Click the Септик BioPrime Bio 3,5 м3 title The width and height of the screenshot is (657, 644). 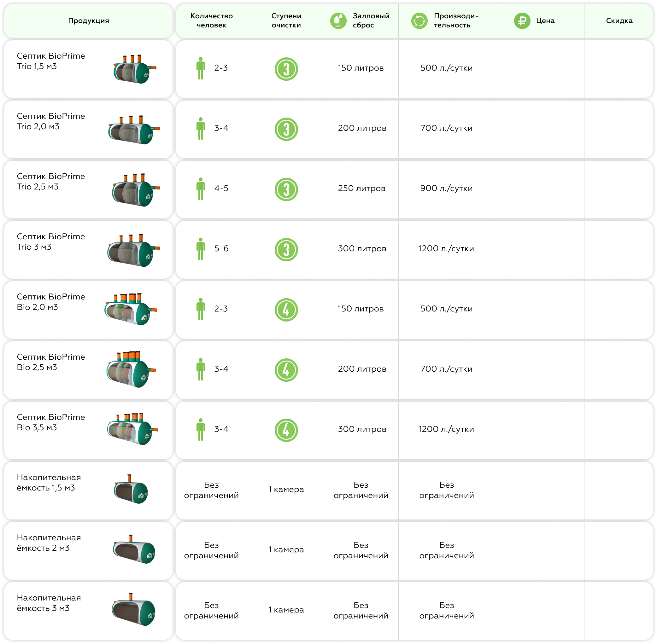coord(51,422)
